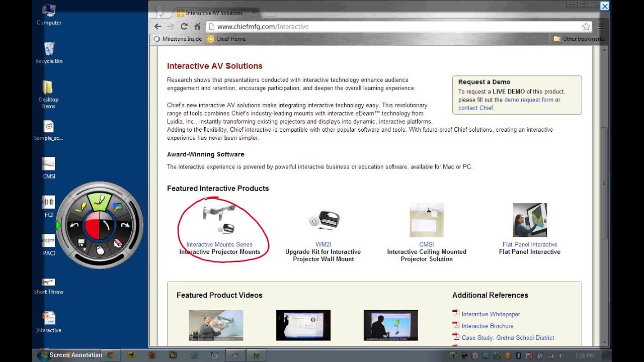
Task: Select FCI desktop shortcut
Action: [x=49, y=207]
